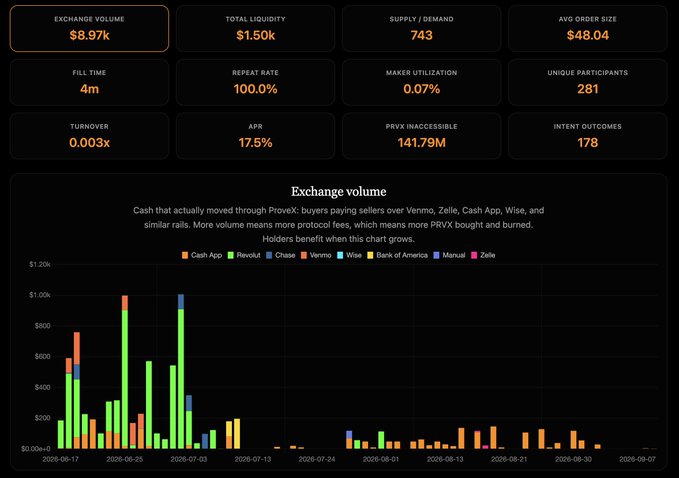Screen dimensions: 679x478
Task: Click the 2026-07-24 x-axis date
Action: 317,459
